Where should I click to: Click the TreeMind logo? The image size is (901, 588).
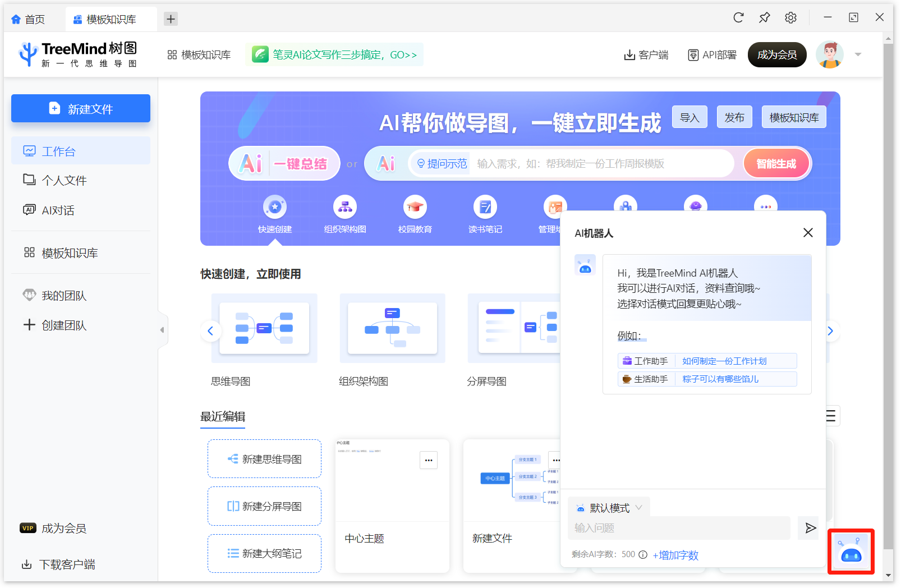pos(78,54)
